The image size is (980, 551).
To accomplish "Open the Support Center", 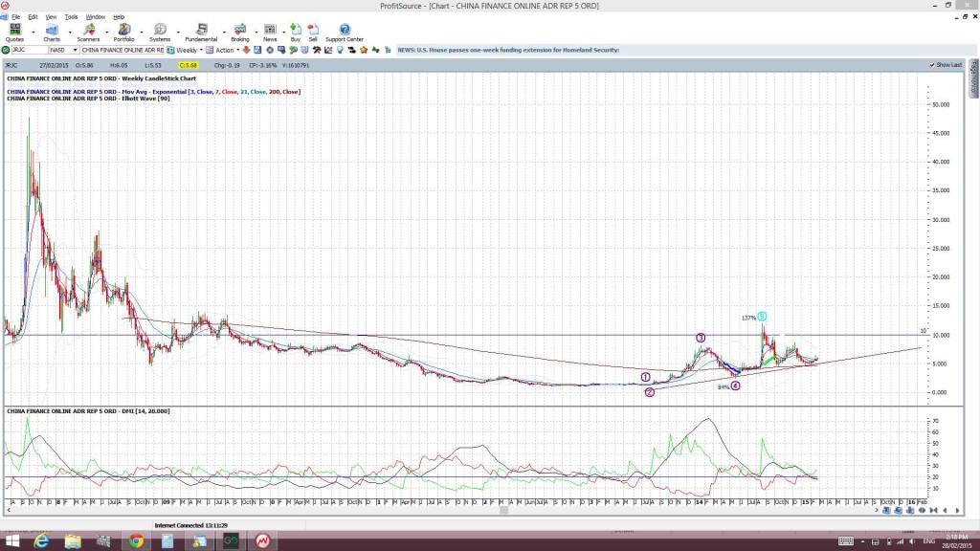I will [345, 33].
